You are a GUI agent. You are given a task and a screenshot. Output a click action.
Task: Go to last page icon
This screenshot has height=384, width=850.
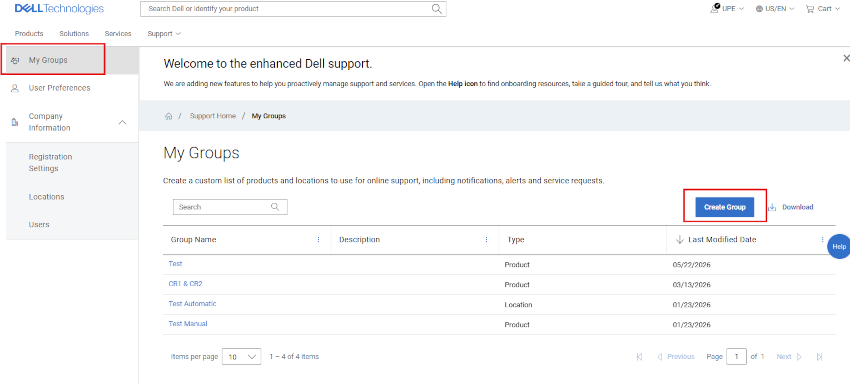(820, 357)
